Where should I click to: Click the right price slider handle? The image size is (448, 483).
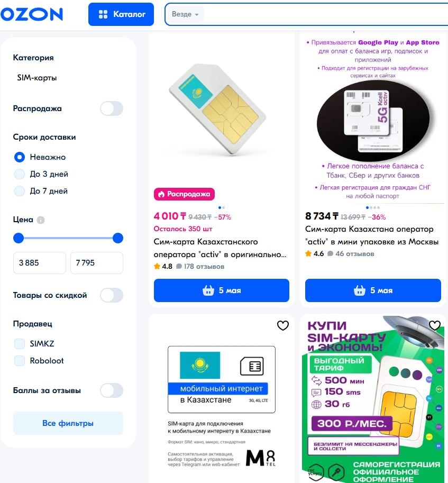click(x=118, y=238)
